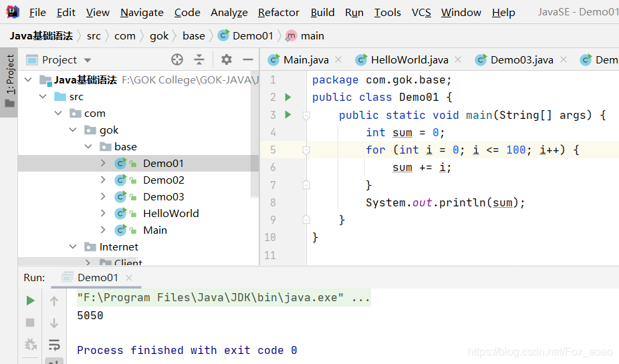The width and height of the screenshot is (619, 364).
Task: Click the IntelliJ IDEA logo icon
Action: 12,12
